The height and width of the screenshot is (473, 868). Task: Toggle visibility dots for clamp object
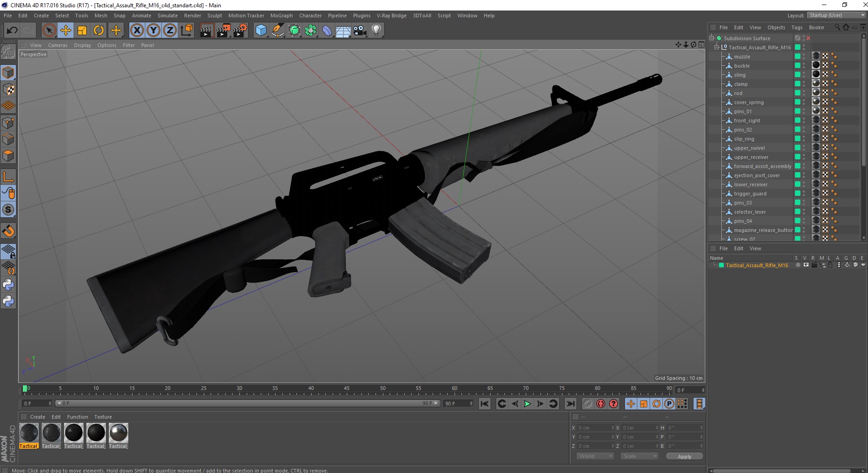(x=804, y=84)
